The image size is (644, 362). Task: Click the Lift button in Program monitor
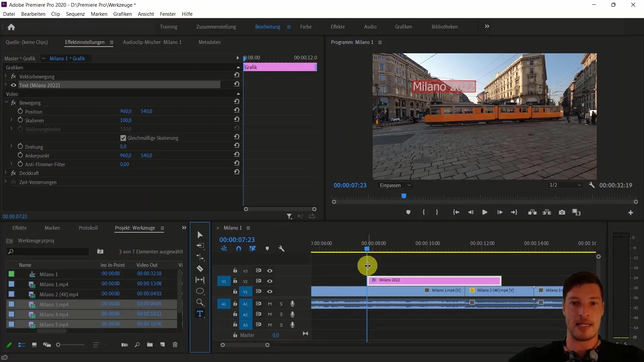pos(532,213)
